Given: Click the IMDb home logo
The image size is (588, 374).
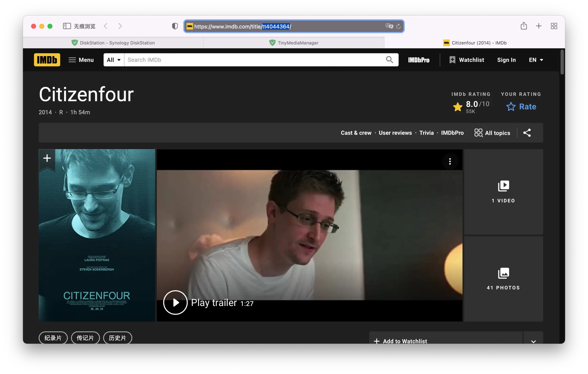Looking at the screenshot, I should click(x=47, y=60).
